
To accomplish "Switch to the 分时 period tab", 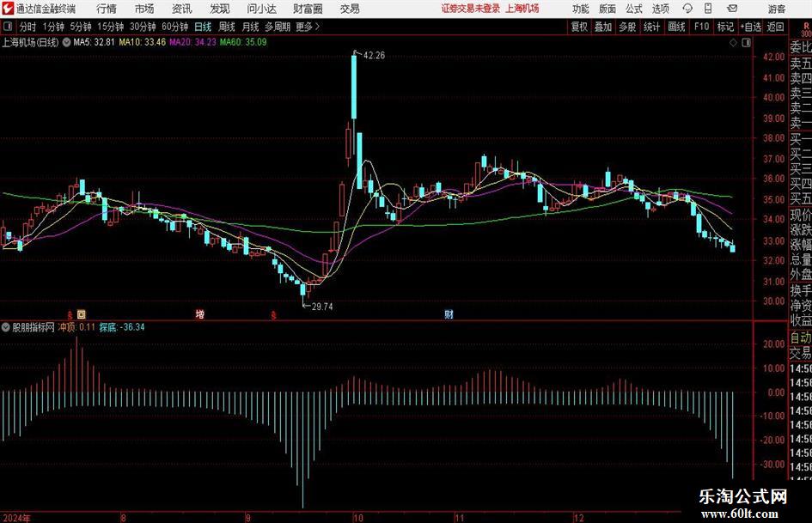I will (28, 27).
